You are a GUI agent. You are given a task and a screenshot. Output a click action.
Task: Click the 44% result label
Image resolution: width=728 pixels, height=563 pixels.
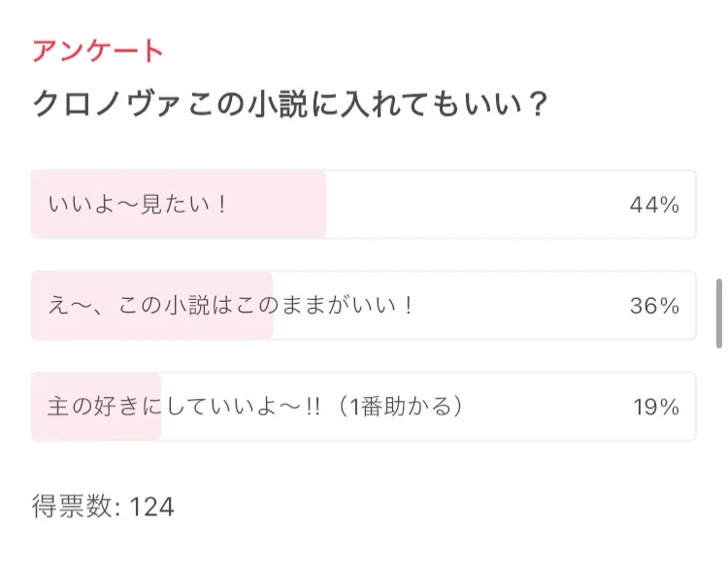pyautogui.click(x=653, y=205)
